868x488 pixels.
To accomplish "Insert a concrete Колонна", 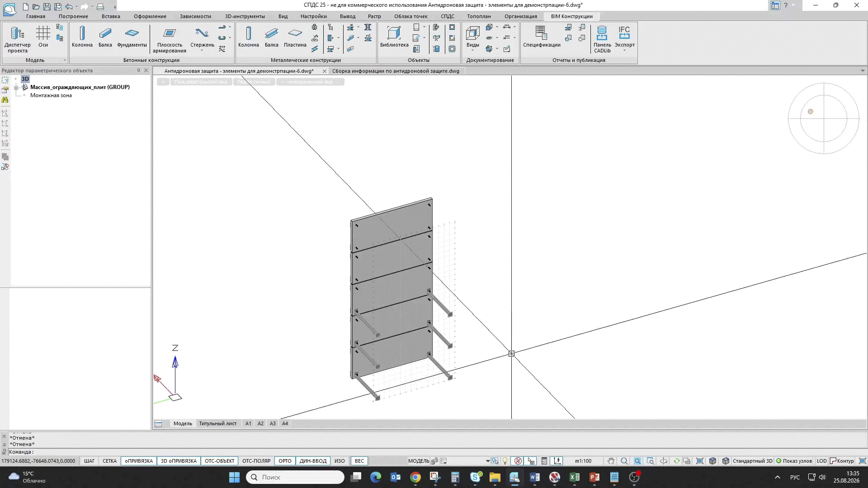I will click(82, 37).
